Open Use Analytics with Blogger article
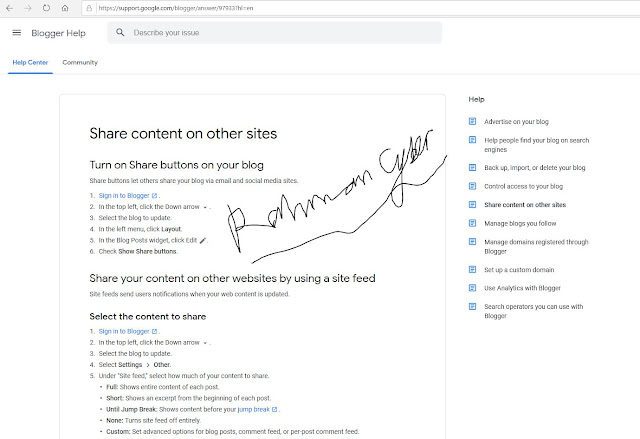The height and width of the screenshot is (439, 640). 522,288
